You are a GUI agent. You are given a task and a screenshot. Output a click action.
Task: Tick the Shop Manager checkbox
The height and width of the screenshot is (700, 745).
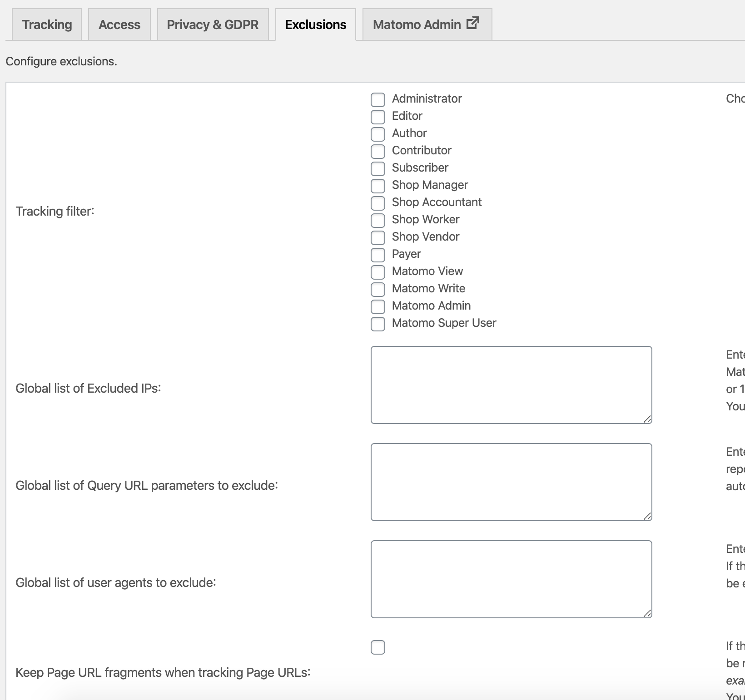pyautogui.click(x=378, y=186)
